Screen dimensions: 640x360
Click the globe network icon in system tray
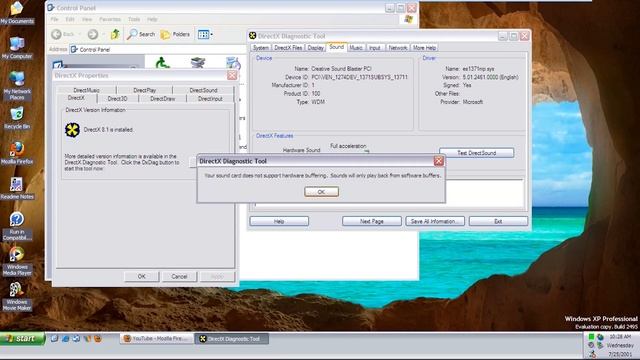(600, 337)
